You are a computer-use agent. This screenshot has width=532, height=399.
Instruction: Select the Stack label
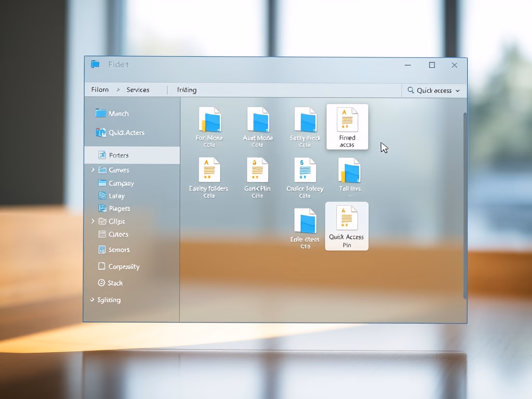pyautogui.click(x=115, y=283)
